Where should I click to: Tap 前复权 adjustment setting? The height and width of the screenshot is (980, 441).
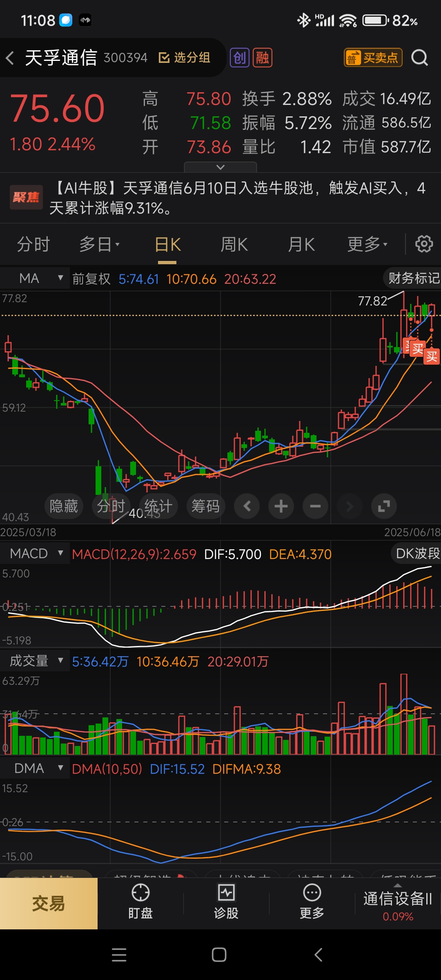point(91,279)
